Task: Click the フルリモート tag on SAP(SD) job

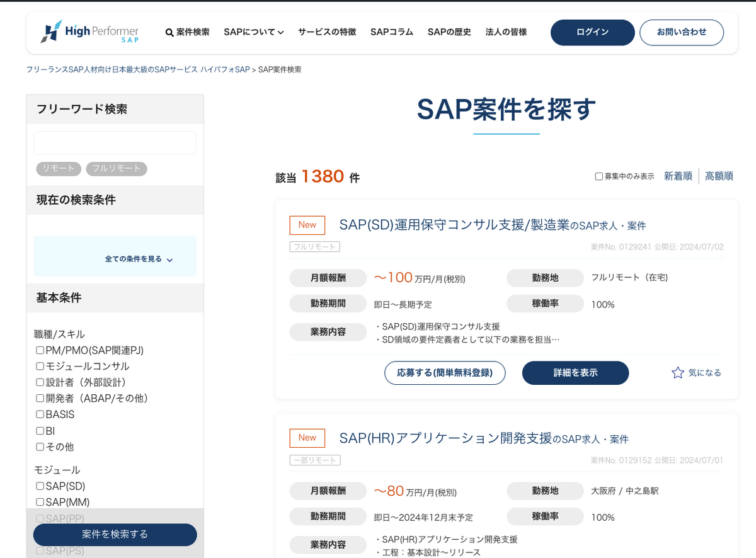Action: [x=315, y=247]
